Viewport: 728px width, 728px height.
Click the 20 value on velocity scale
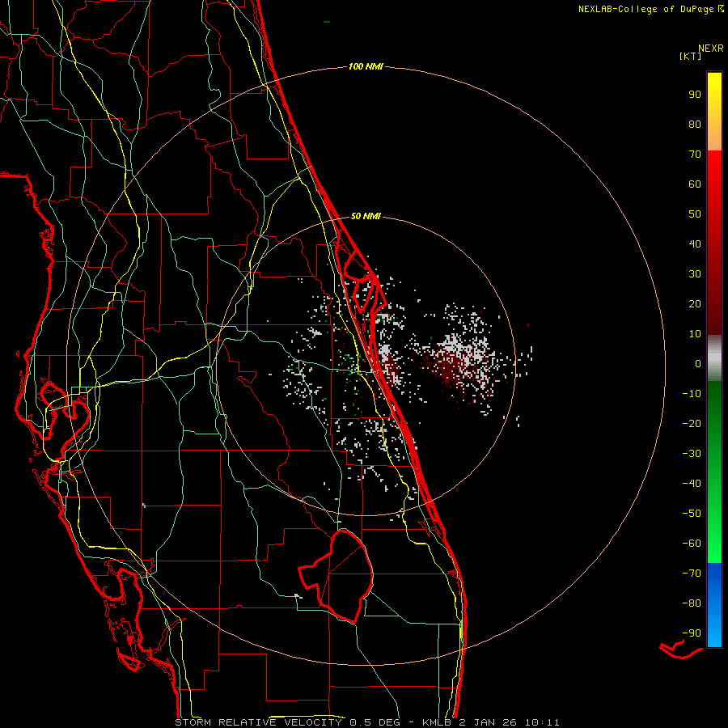[695, 303]
